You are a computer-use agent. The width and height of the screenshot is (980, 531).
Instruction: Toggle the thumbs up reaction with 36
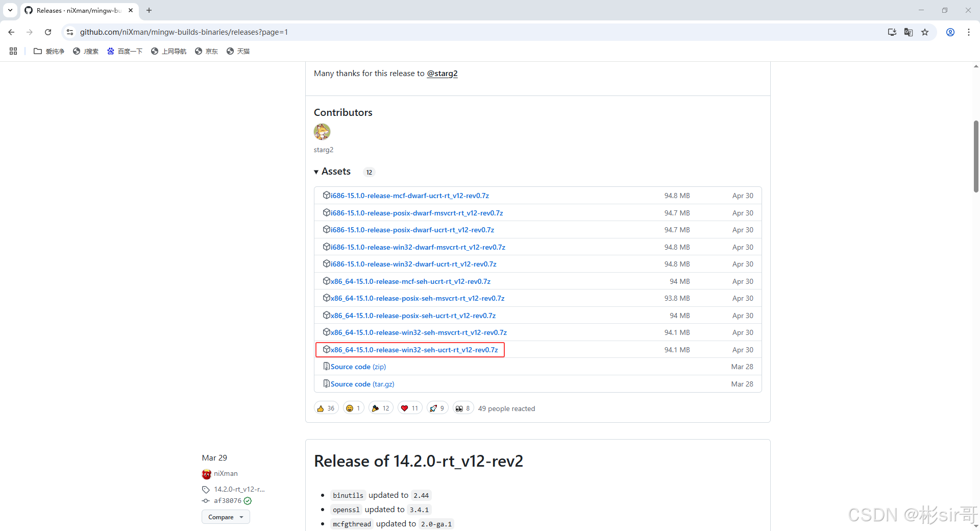[x=326, y=408]
